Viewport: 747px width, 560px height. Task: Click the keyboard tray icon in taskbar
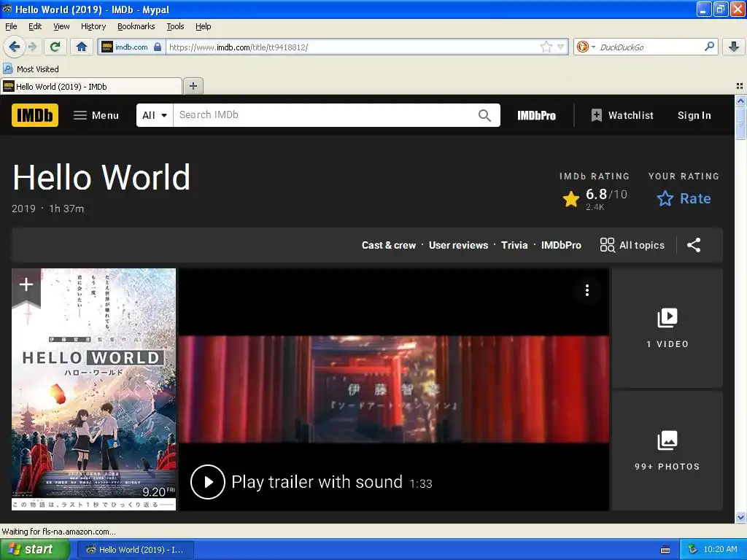point(665,550)
